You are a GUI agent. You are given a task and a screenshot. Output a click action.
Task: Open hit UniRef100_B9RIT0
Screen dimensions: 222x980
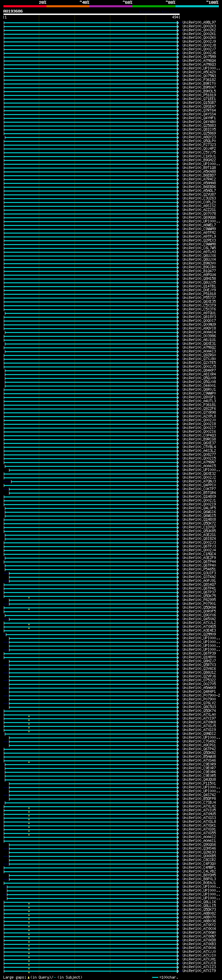(x=199, y=84)
